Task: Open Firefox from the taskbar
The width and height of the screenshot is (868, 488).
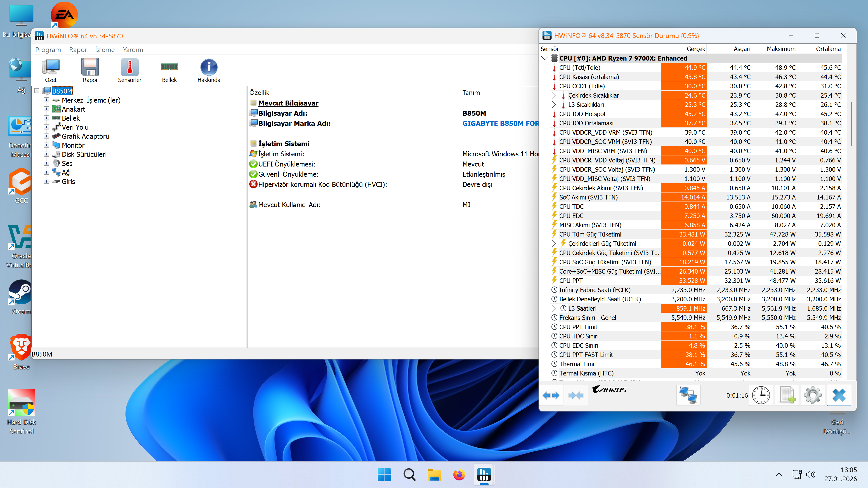Action: coord(459,474)
